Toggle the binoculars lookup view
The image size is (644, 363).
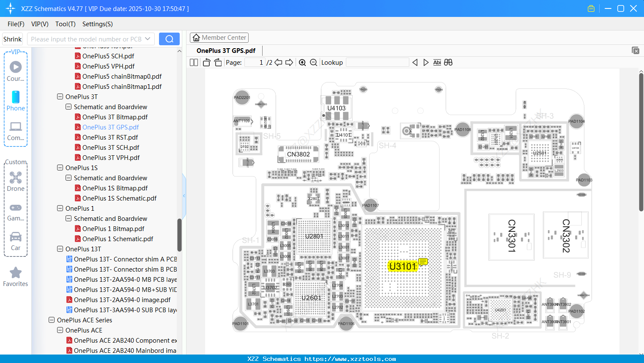(x=448, y=62)
